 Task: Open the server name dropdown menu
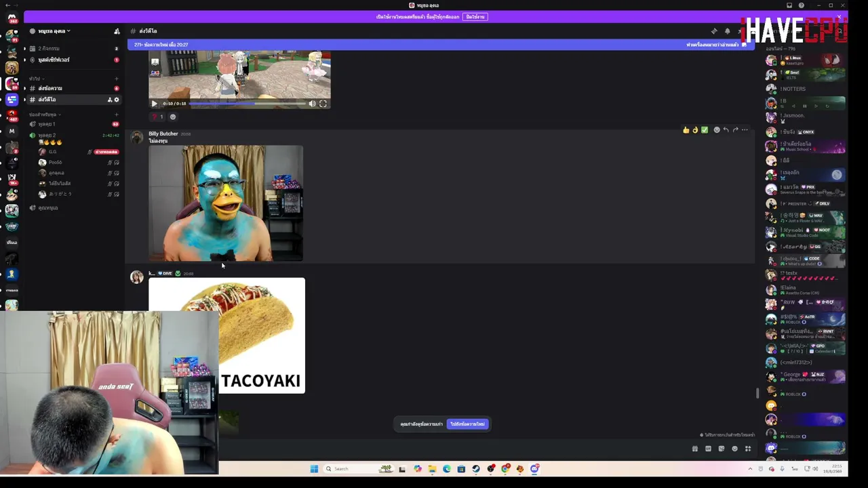click(54, 31)
